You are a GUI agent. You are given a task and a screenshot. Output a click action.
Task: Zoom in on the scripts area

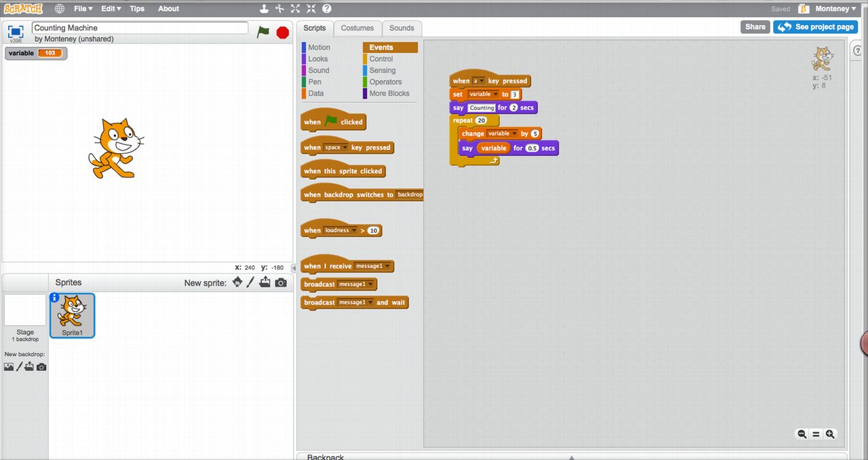(x=830, y=434)
